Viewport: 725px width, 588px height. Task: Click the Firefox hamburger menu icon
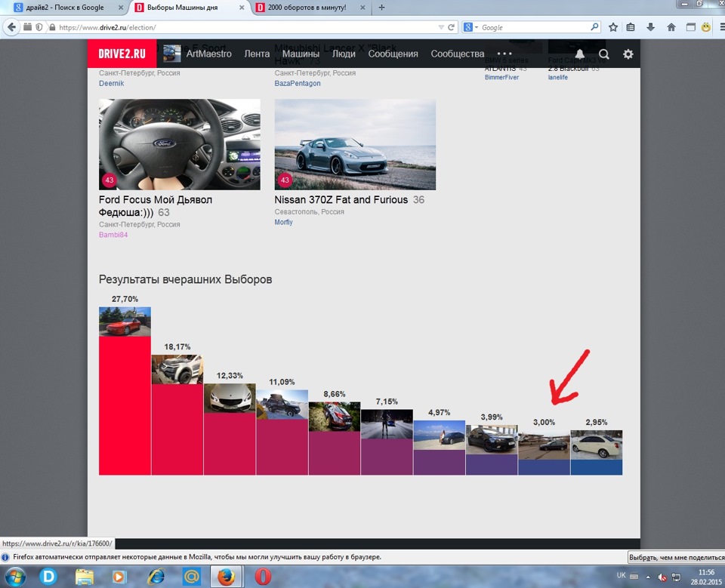click(x=722, y=27)
